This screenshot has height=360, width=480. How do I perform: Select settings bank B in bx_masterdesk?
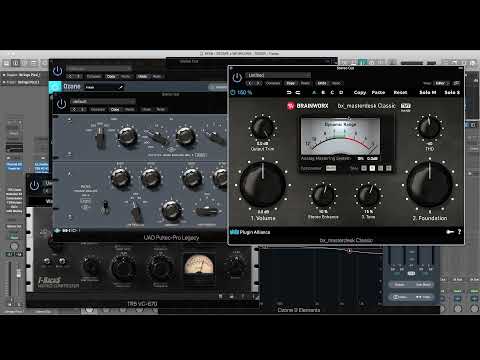tap(323, 92)
